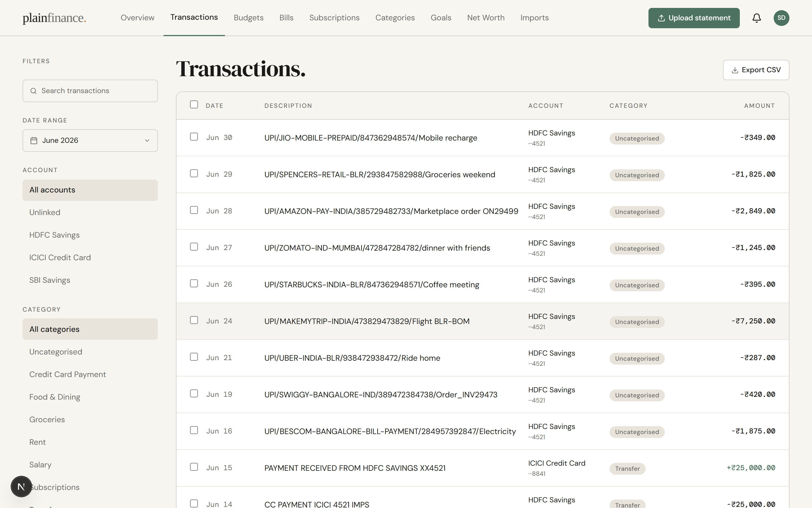Open the Uncategorised tag on JIO row

637,138
